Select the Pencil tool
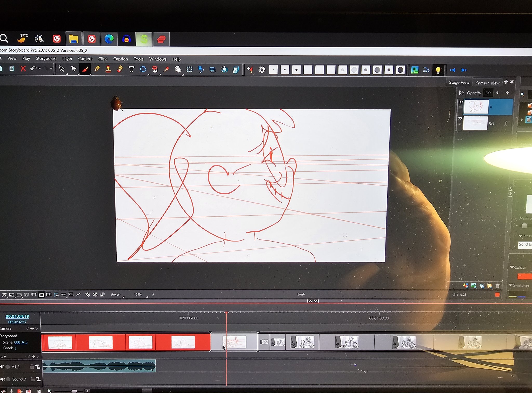This screenshot has width=532, height=393. [x=97, y=69]
